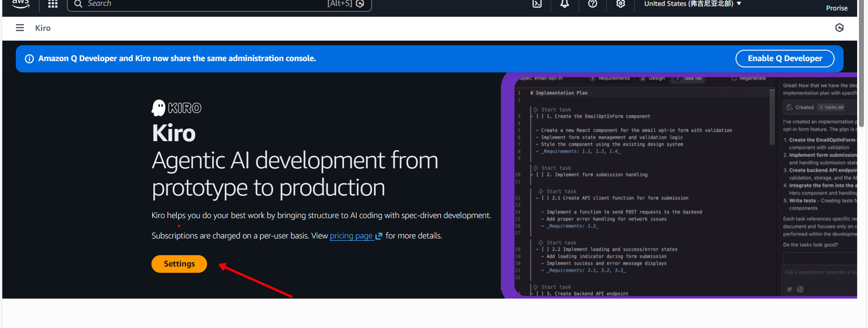Viewport: 868px width, 328px height.
Task: Click the Amazon Q icon inside search bar
Action: pos(360,4)
